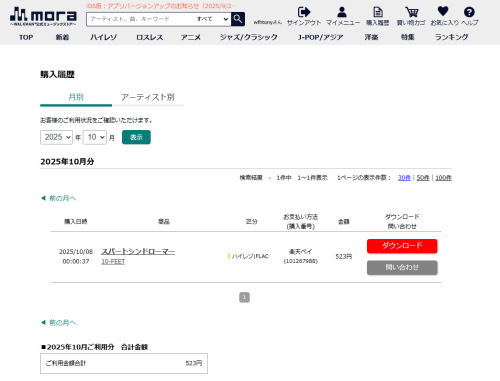The image size is (500, 381).
Task: Open search category dropdown すべて
Action: tap(212, 19)
